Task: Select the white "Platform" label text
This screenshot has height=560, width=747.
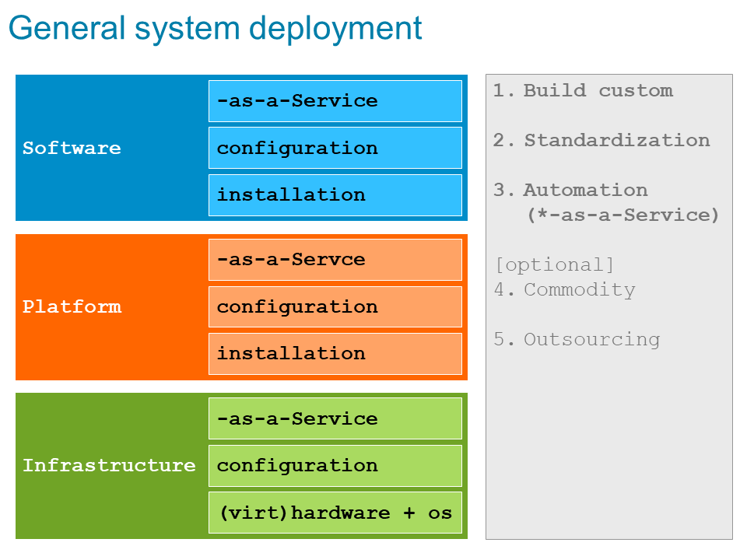Action: pyautogui.click(x=72, y=306)
